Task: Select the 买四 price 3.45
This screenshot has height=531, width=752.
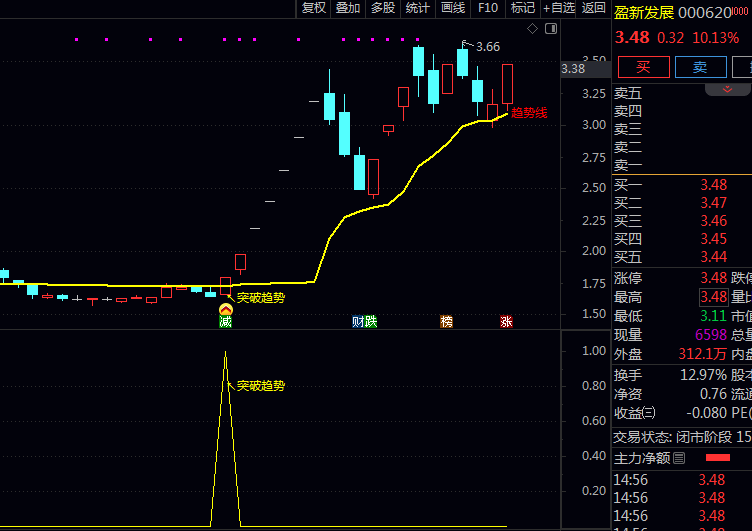Action: [x=713, y=239]
